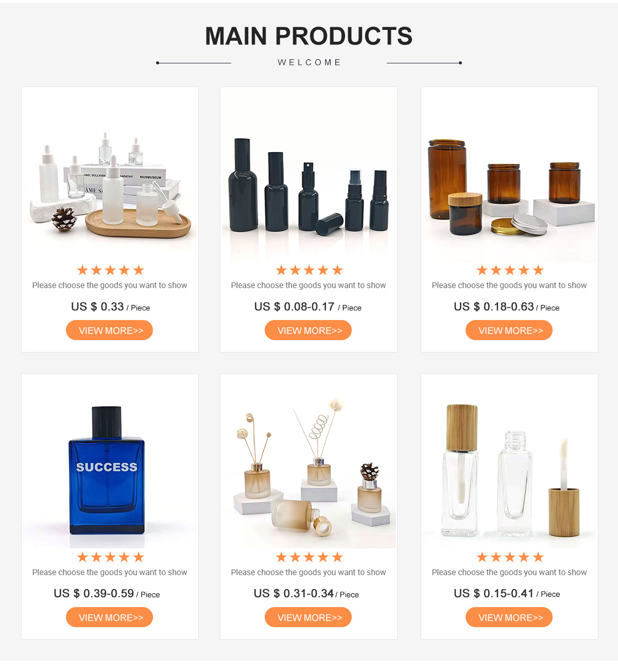
Task: Click VIEW MORE under the US $ 0.33 product
Action: point(109,330)
